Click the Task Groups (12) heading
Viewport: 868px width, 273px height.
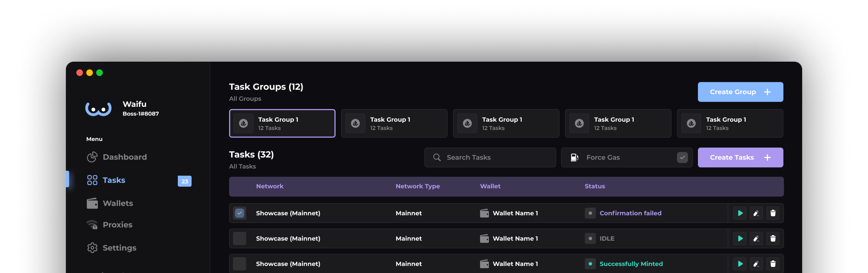click(x=266, y=87)
